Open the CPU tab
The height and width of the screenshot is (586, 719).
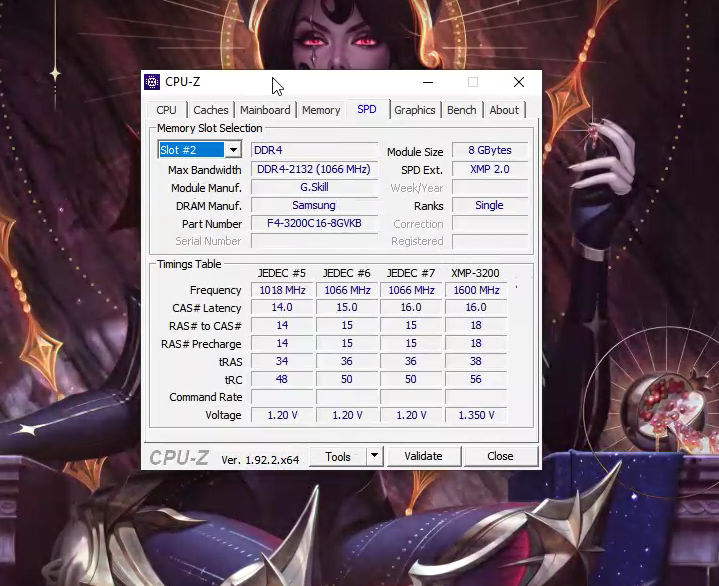tap(166, 110)
